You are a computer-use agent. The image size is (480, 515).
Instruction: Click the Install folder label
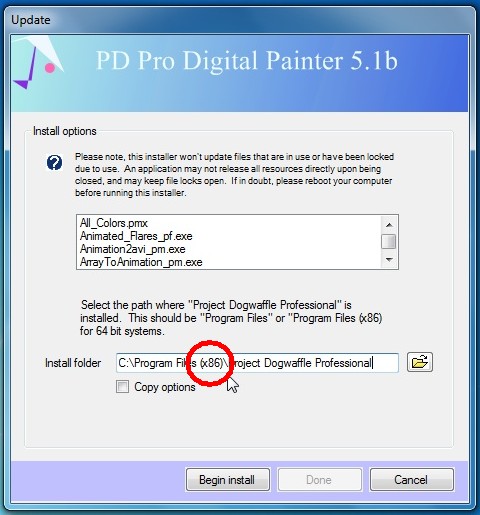(73, 363)
